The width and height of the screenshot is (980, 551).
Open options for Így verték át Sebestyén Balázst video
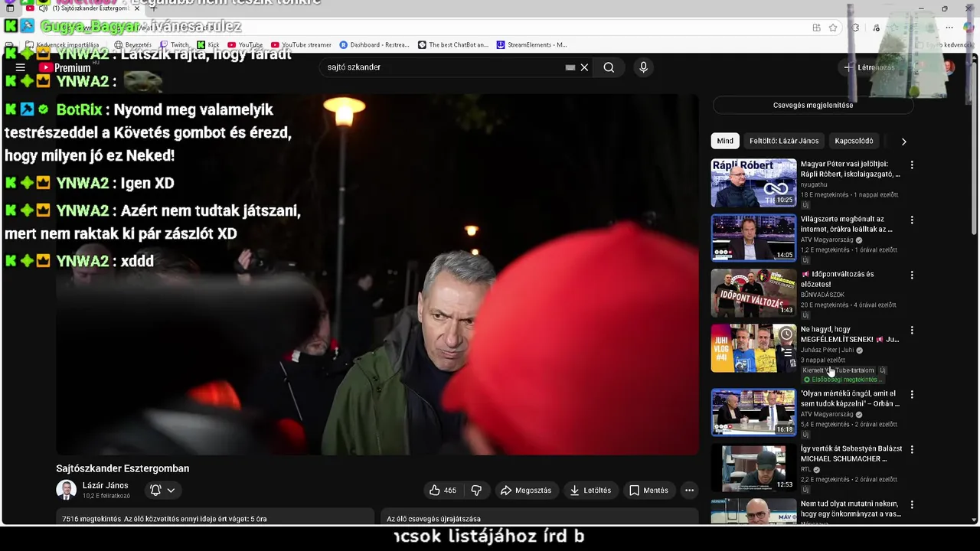911,449
